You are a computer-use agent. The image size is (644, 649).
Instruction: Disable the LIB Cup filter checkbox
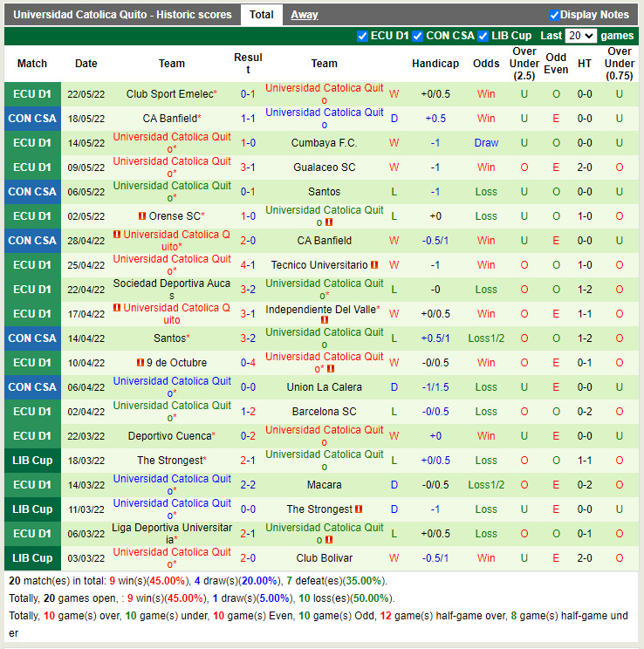coord(483,36)
